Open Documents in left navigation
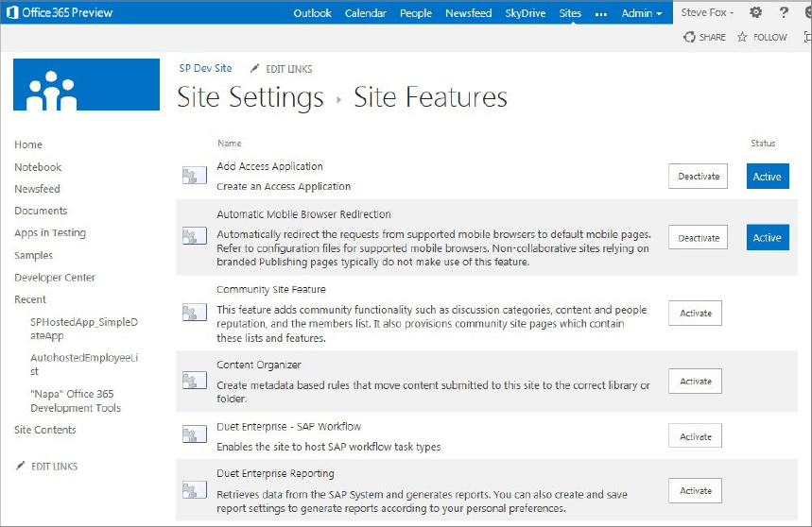 41,211
